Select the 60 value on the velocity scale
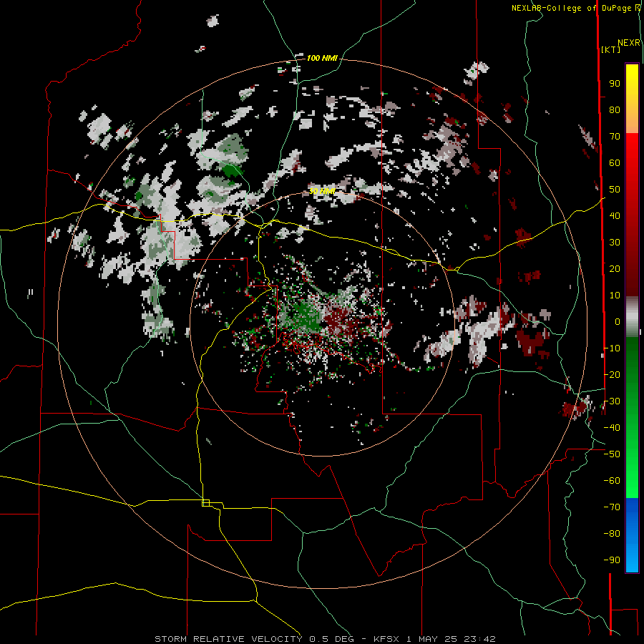This screenshot has width=644, height=644. tap(615, 163)
